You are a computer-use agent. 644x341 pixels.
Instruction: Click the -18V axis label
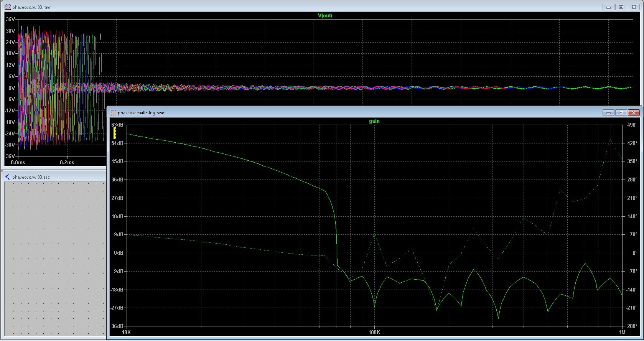(x=10, y=122)
